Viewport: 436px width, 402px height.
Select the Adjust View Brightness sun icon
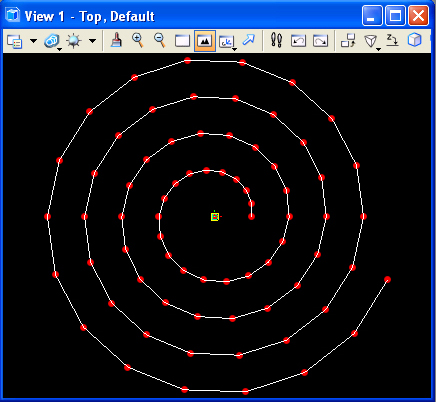pos(74,41)
